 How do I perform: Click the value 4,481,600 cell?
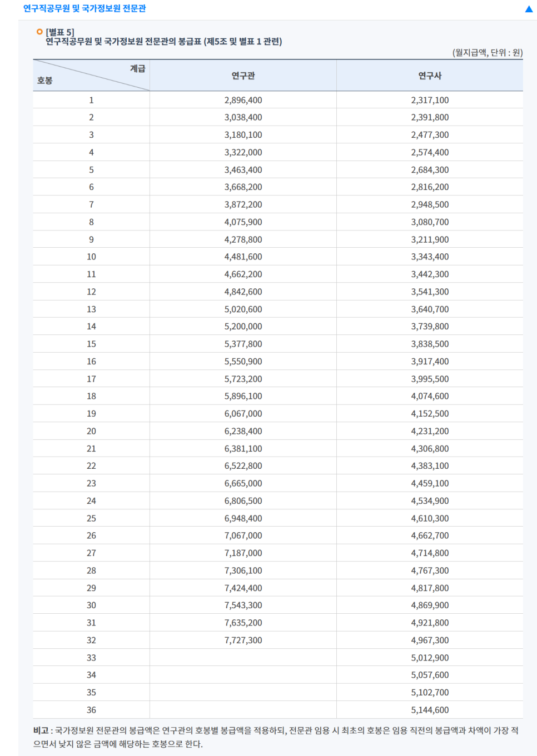click(243, 257)
